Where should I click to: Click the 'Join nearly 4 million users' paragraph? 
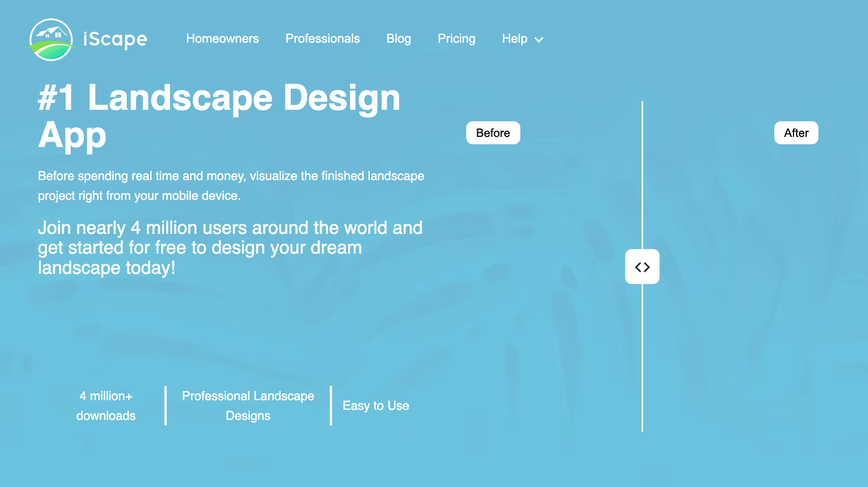230,248
